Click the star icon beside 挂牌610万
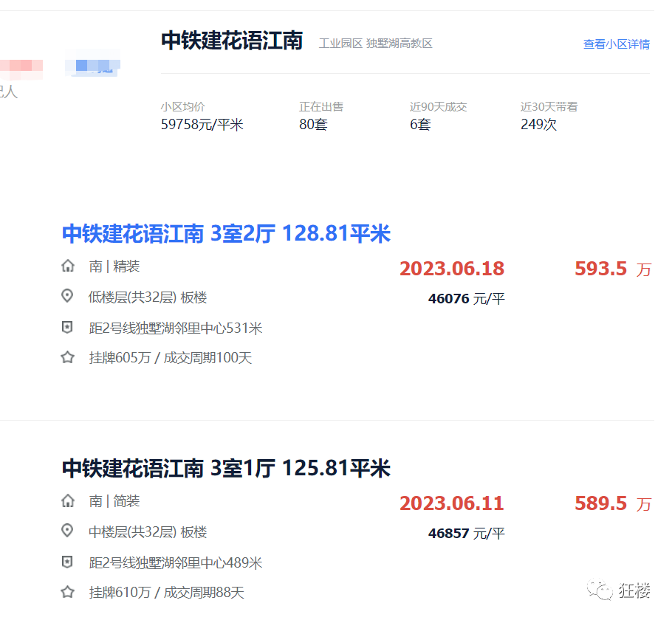Viewport: 672px width, 620px height. (68, 592)
